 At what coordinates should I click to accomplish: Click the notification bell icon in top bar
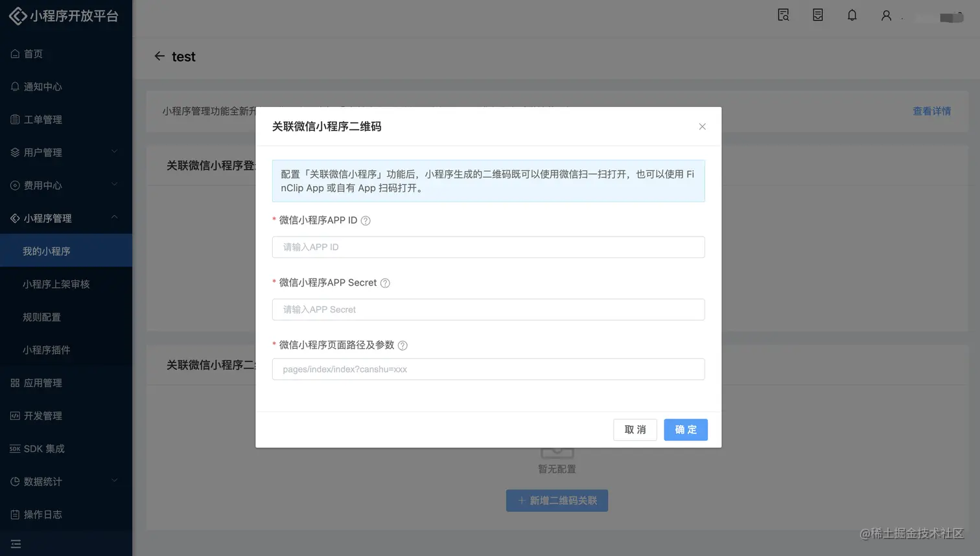(852, 15)
